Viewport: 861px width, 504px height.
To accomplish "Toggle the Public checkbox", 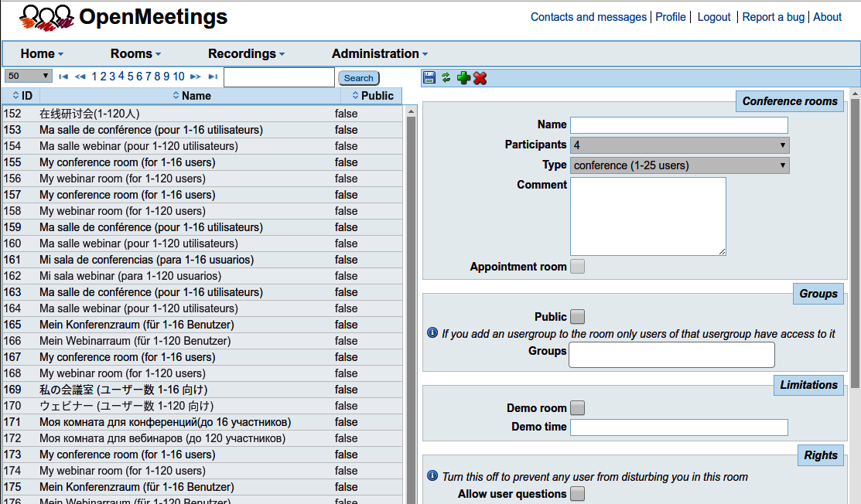I will 577,316.
